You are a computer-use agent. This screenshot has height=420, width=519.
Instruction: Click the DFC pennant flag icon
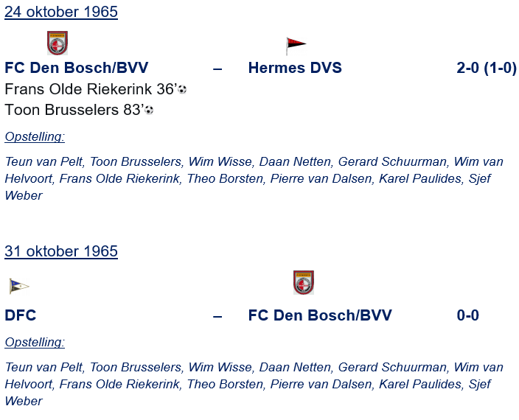point(19,286)
